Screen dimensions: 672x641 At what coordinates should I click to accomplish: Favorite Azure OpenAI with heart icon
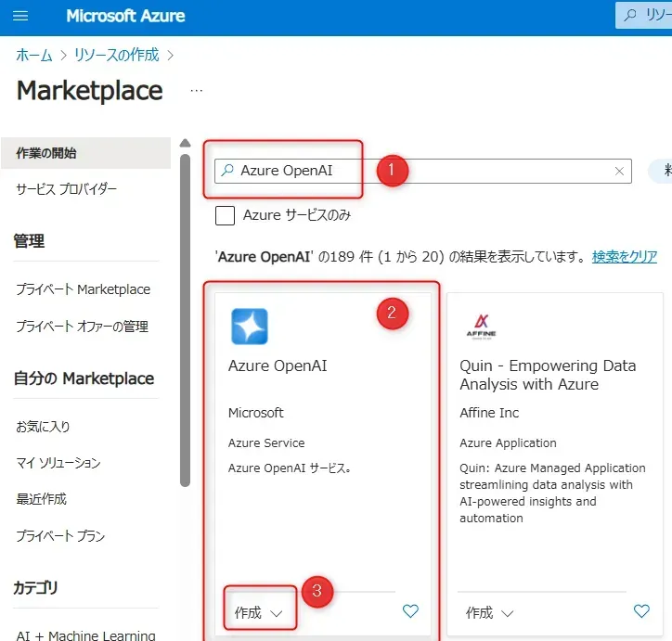tap(410, 610)
